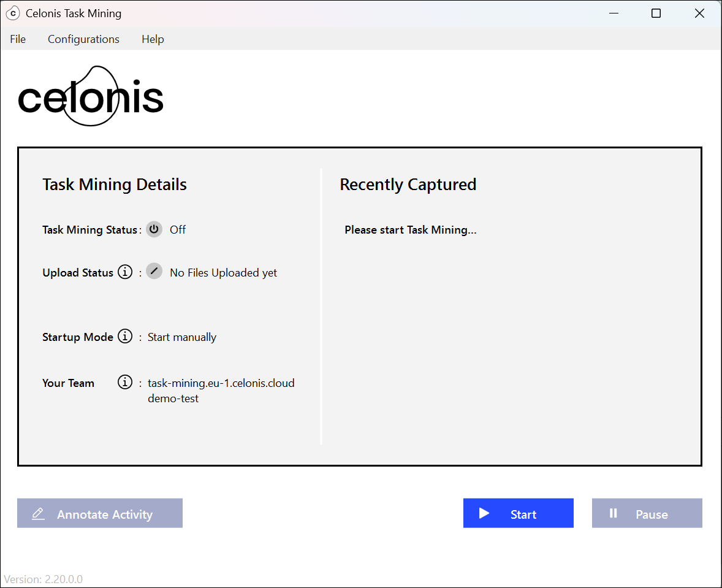Open the File menu

[x=18, y=39]
